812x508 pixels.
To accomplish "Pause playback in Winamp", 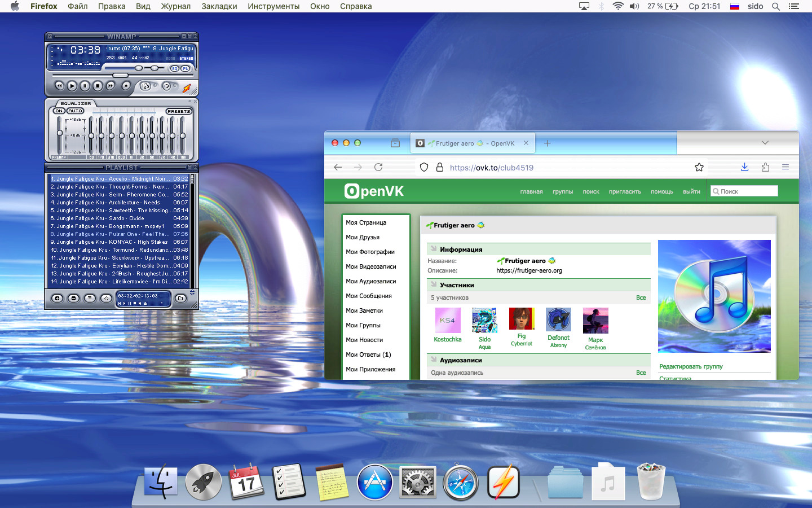I will (85, 86).
